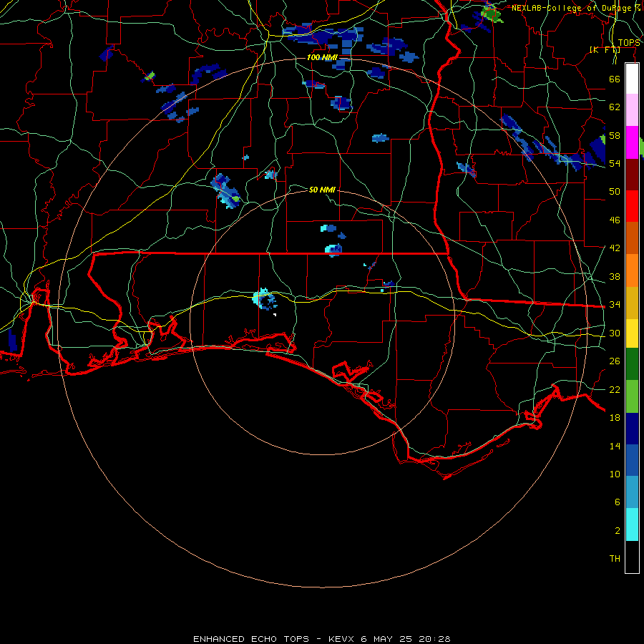Click the legend value 26
644x644 pixels.
point(615,361)
